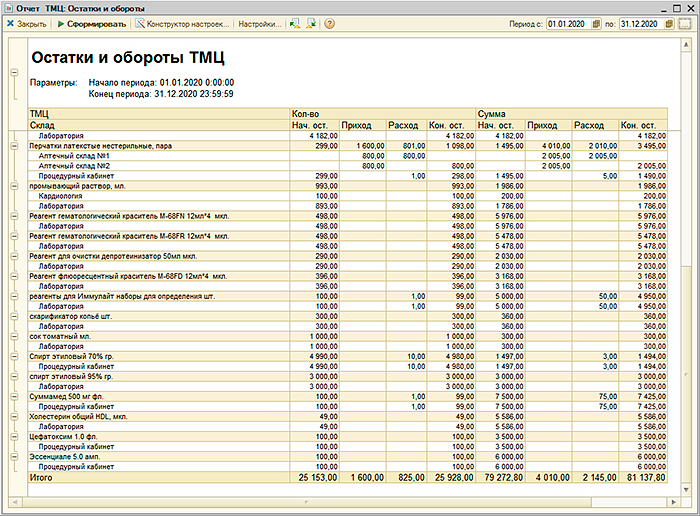Click Сформировать to generate the report
Image resolution: width=700 pixels, height=516 pixels.
[x=90, y=22]
